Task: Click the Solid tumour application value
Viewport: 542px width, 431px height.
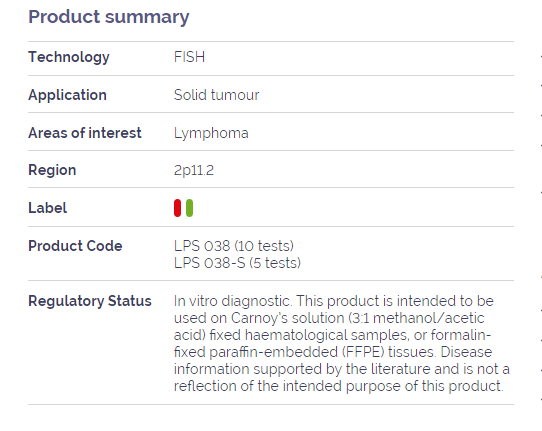Action: pyautogui.click(x=216, y=95)
